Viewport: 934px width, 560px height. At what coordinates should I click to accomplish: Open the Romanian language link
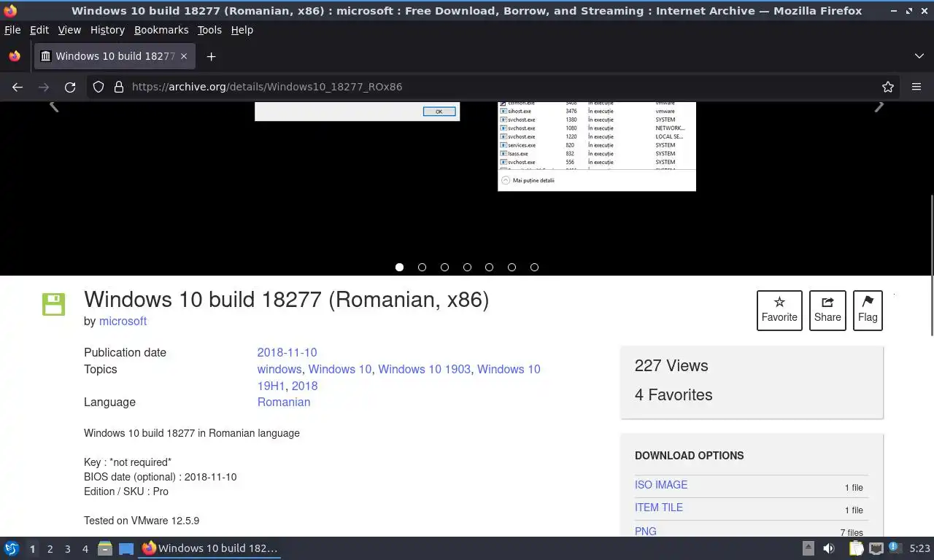tap(284, 402)
